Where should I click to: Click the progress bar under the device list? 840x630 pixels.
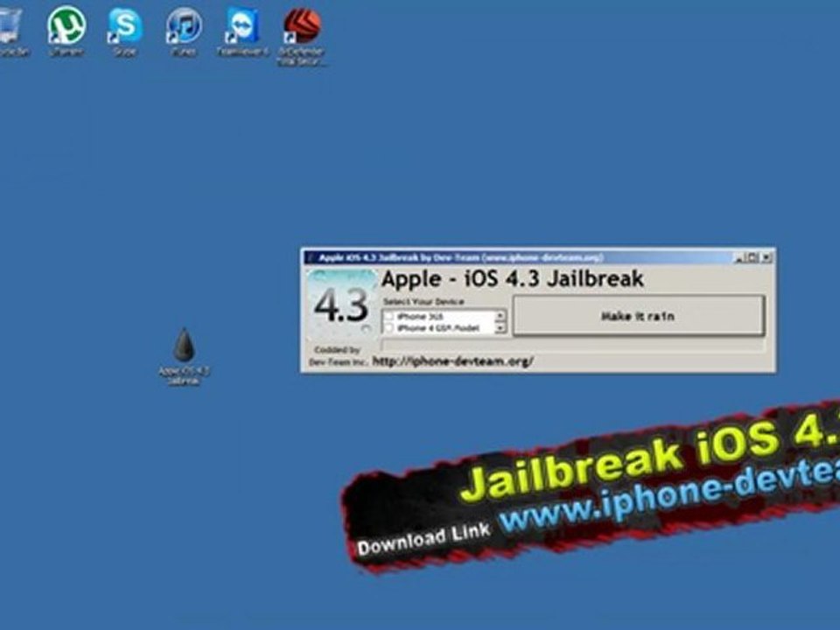point(572,345)
